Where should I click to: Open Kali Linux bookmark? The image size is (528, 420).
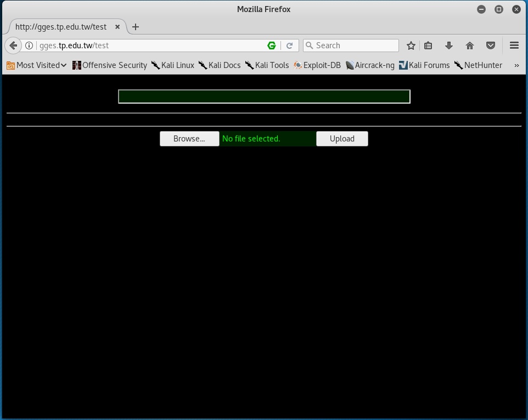173,65
